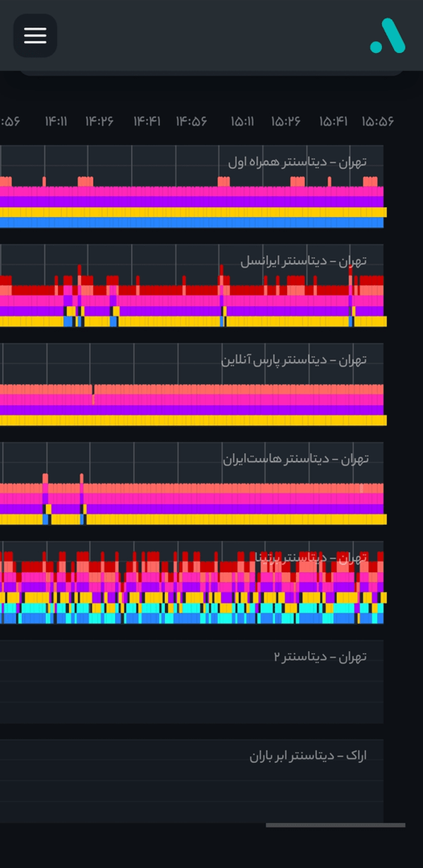Screen dimensions: 423x868
Task: Click the هاست‌ایران datacenter title
Action: point(295,459)
